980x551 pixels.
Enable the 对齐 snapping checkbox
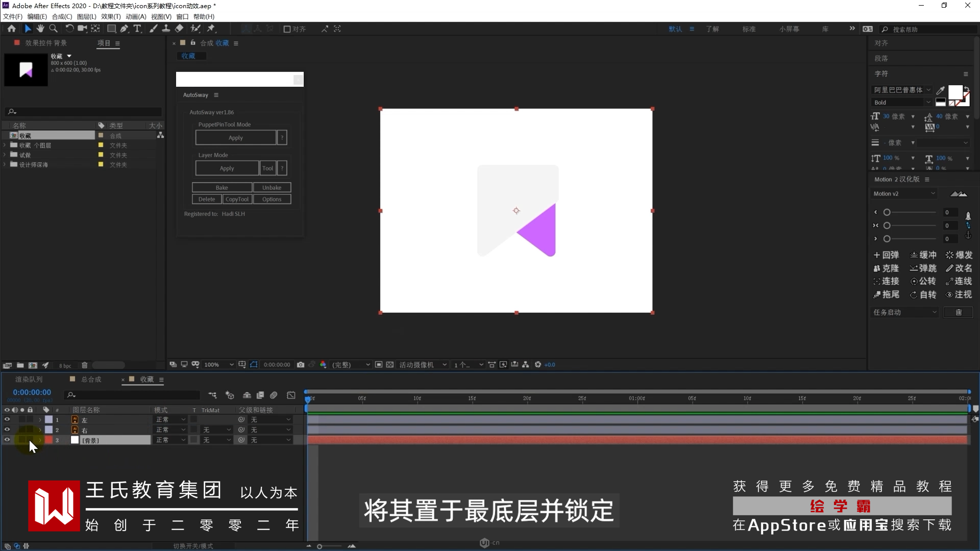(x=287, y=29)
